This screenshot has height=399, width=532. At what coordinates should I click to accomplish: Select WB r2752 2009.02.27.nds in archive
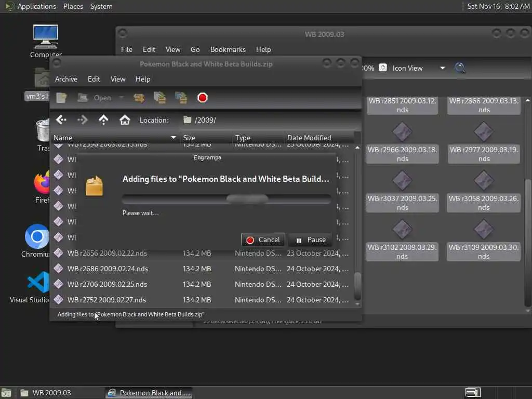(x=202, y=300)
